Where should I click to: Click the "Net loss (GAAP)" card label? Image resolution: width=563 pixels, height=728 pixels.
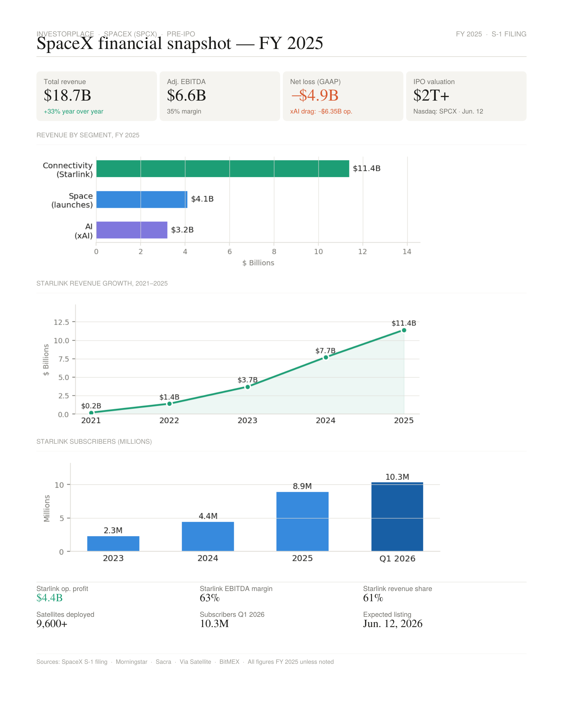coord(315,82)
